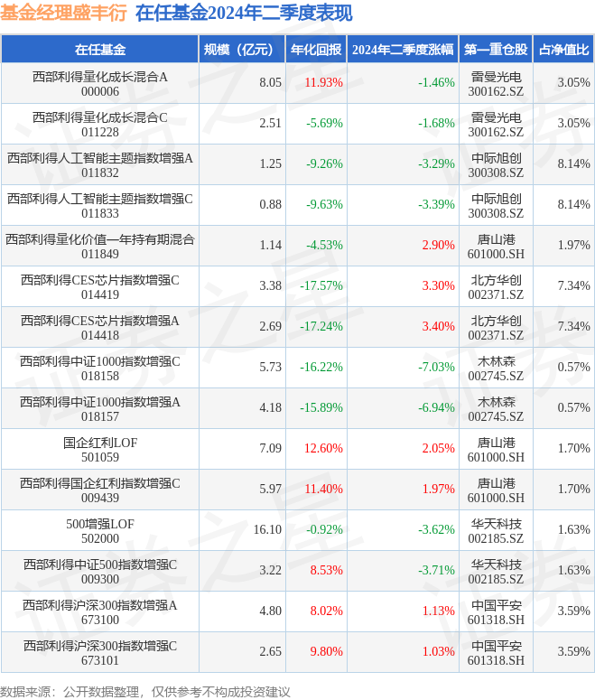Viewport: 595px width, 700px height.
Task: Click 中际旭创 300308.SZ in the 人工智能增强A row
Action: pyautogui.click(x=496, y=165)
